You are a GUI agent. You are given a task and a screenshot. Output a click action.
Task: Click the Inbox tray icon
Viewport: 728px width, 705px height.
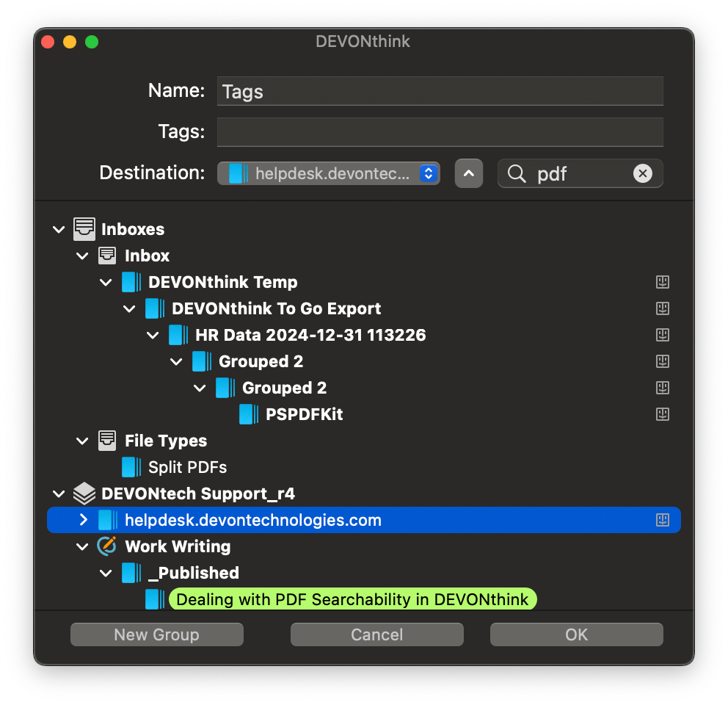[x=107, y=256]
